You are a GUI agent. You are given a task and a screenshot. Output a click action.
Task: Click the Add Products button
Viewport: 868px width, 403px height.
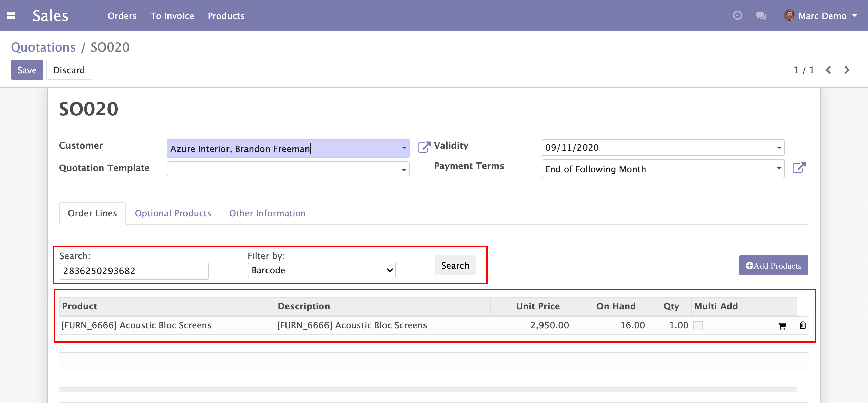[x=773, y=265]
